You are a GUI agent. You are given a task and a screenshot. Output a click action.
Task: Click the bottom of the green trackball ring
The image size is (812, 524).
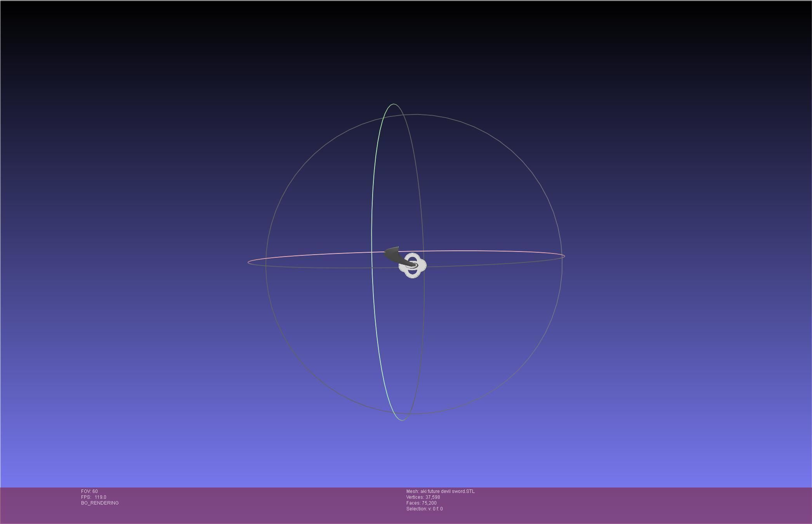click(x=402, y=420)
